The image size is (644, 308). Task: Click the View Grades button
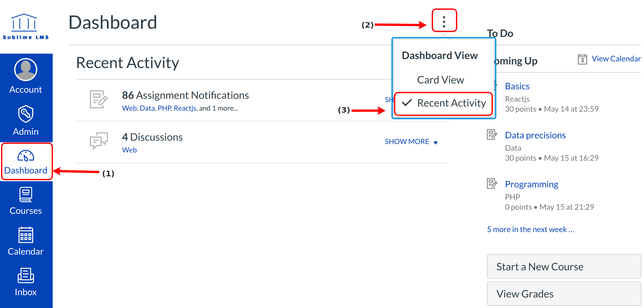point(563,294)
